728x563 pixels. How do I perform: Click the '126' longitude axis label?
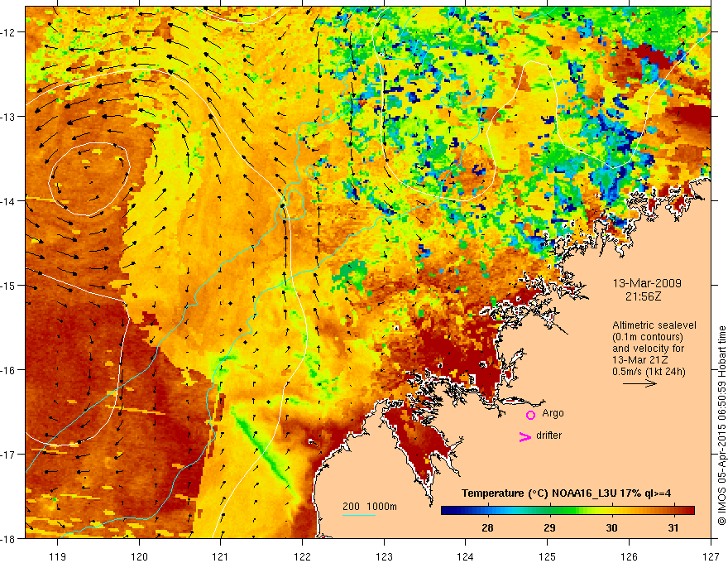pyautogui.click(x=629, y=557)
